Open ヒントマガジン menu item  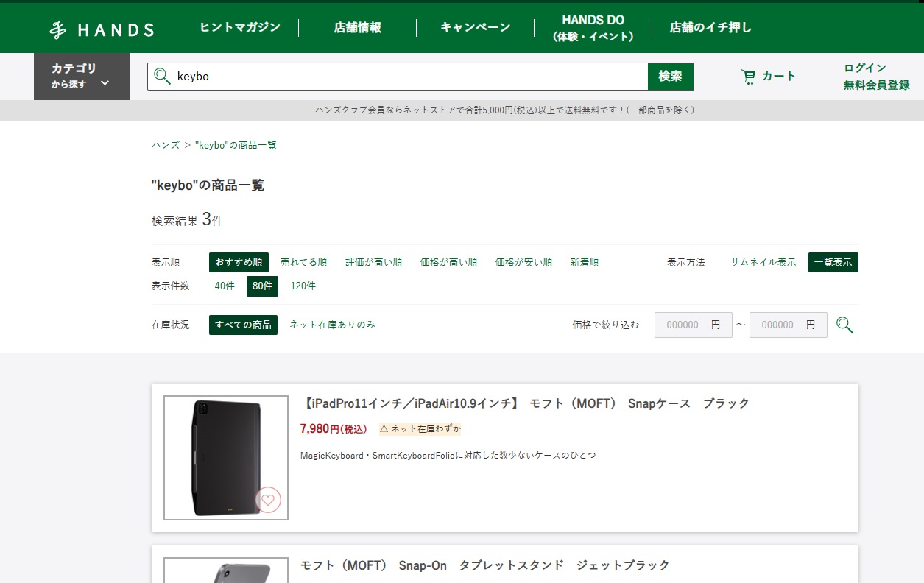point(240,27)
